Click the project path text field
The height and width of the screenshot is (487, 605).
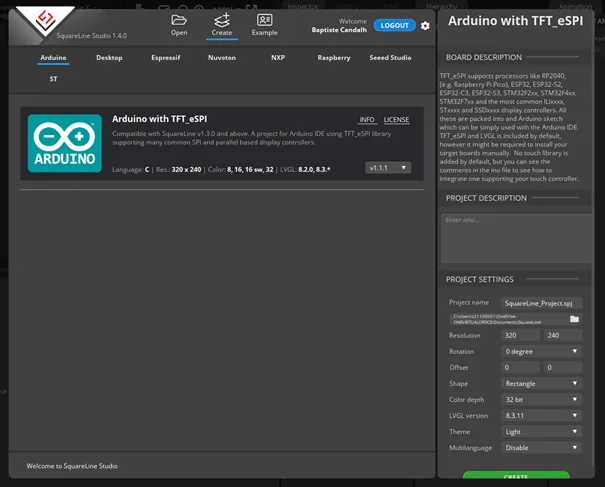coord(508,319)
